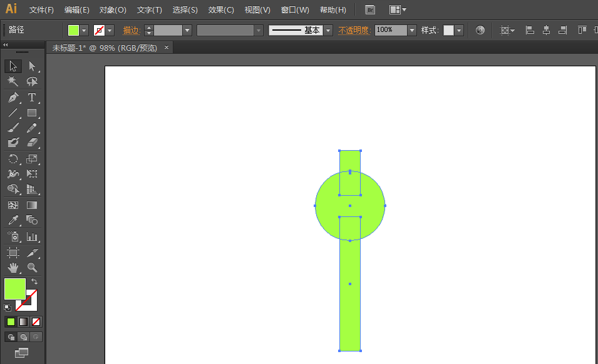Open the 样式 style dropdown
Viewport: 598px width, 364px height.
tap(458, 29)
